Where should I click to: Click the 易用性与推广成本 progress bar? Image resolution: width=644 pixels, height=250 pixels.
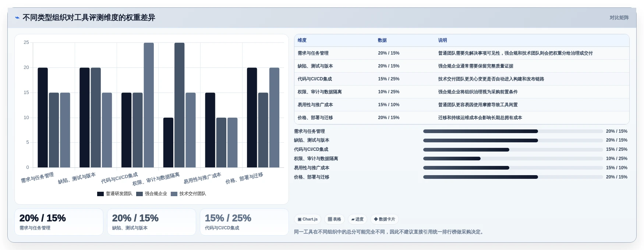pos(513,168)
